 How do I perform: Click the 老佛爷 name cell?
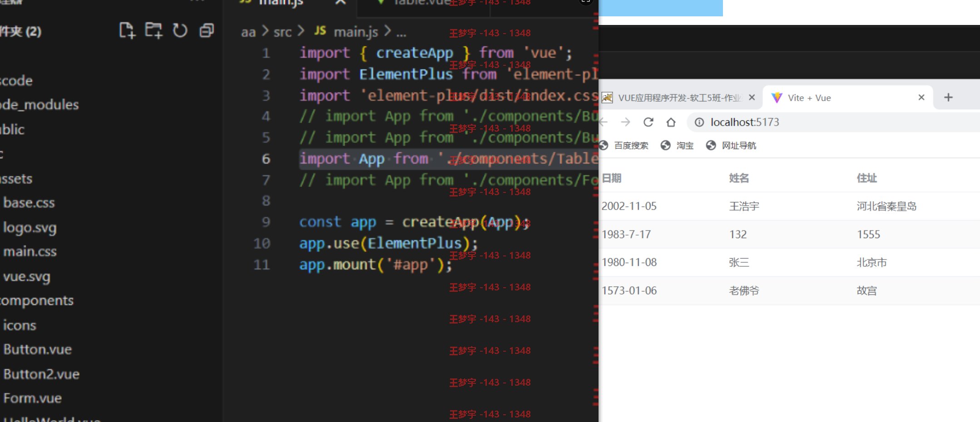tap(744, 291)
